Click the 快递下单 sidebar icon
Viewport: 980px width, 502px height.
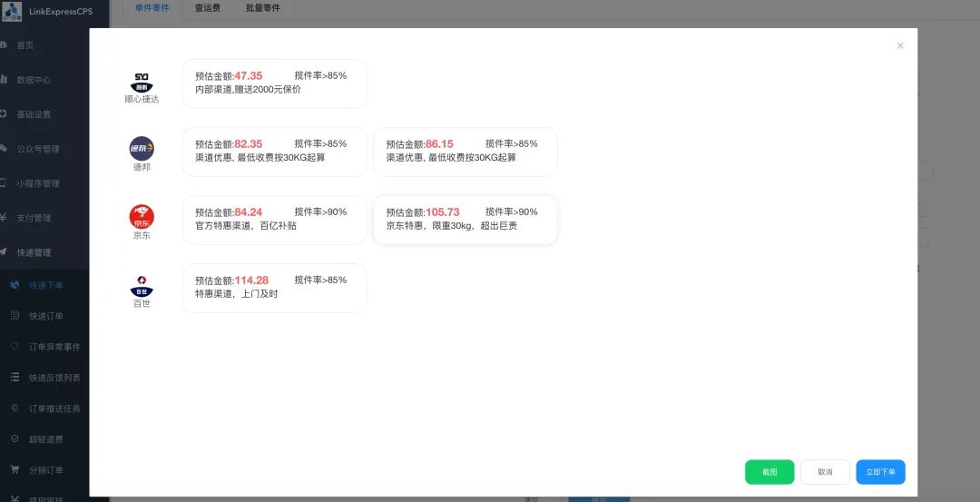pos(15,285)
